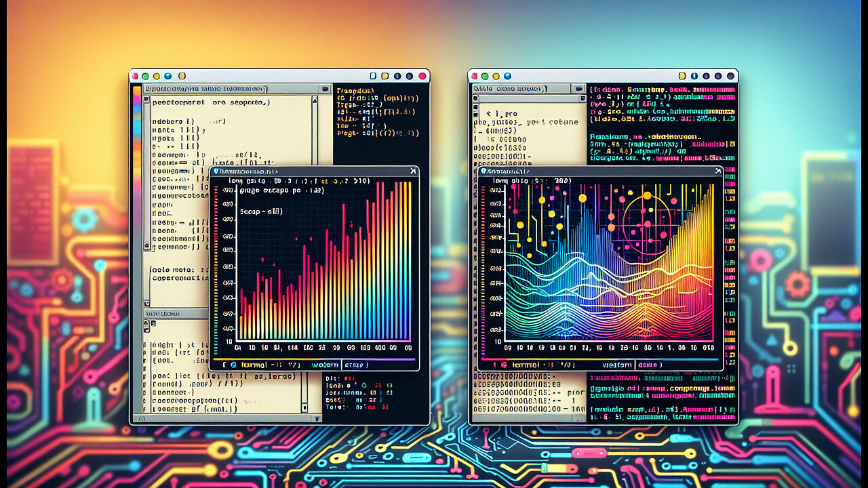The width and height of the screenshot is (868, 488).
Task: Click the round icon in bar chart status bar
Action: (x=233, y=365)
